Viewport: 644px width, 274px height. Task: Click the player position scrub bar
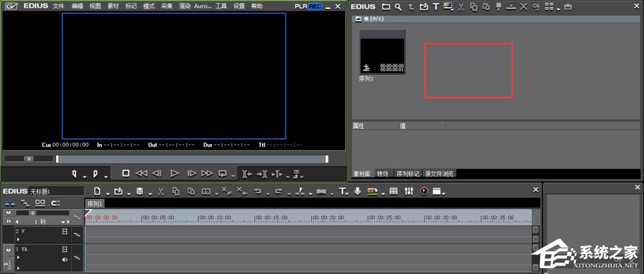click(191, 159)
